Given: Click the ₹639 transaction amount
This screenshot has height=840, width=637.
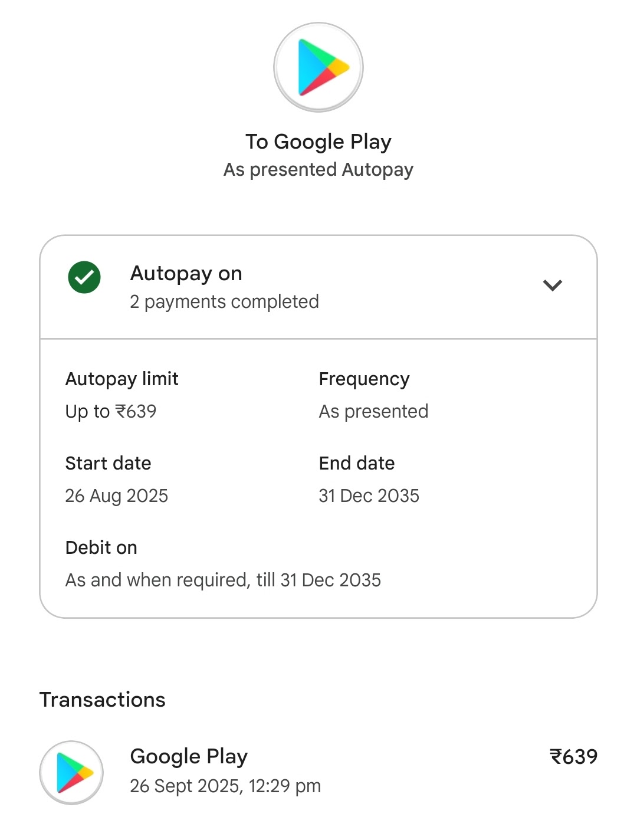Looking at the screenshot, I should [573, 757].
